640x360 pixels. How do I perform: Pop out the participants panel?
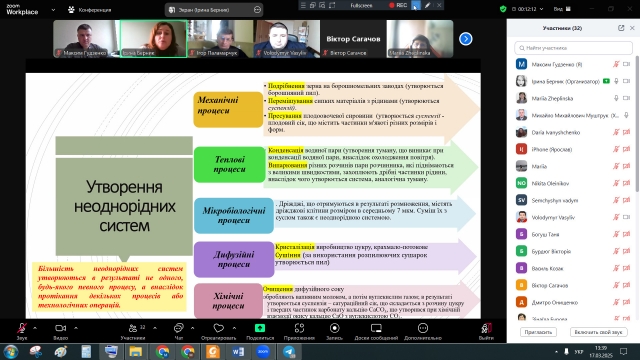(621, 28)
